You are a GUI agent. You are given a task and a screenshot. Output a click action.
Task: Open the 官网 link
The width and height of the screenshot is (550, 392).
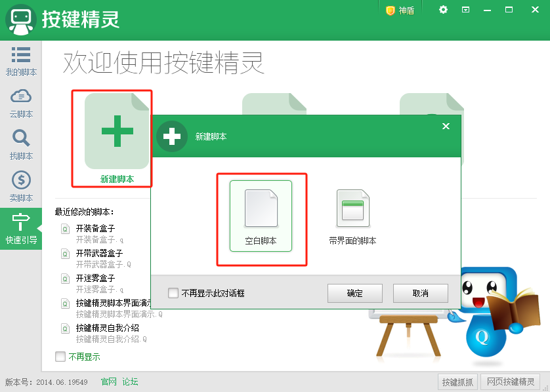tap(109, 382)
